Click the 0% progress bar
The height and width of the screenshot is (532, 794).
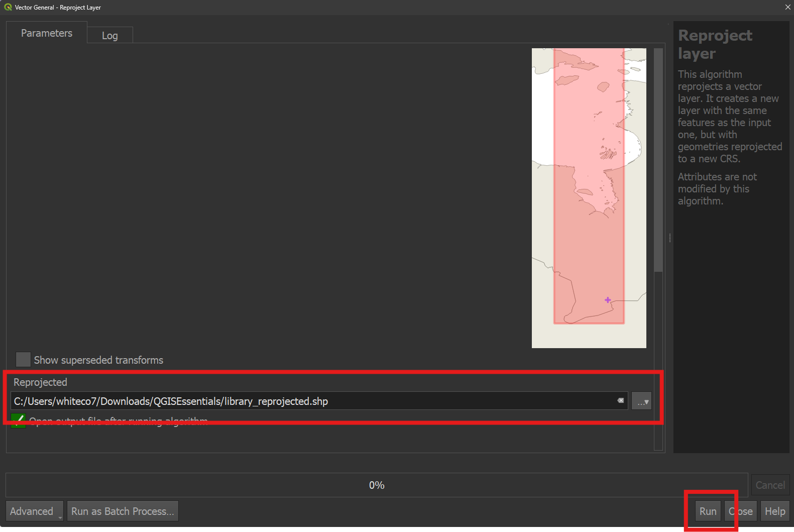coord(377,485)
